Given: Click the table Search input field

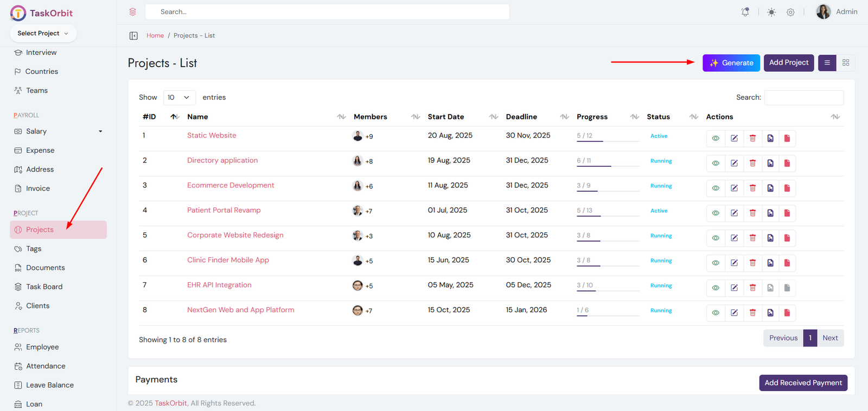Looking at the screenshot, I should (803, 98).
